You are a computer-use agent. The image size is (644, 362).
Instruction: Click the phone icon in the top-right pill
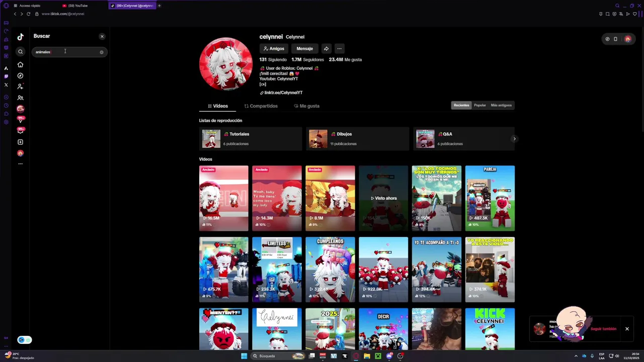coord(615,39)
